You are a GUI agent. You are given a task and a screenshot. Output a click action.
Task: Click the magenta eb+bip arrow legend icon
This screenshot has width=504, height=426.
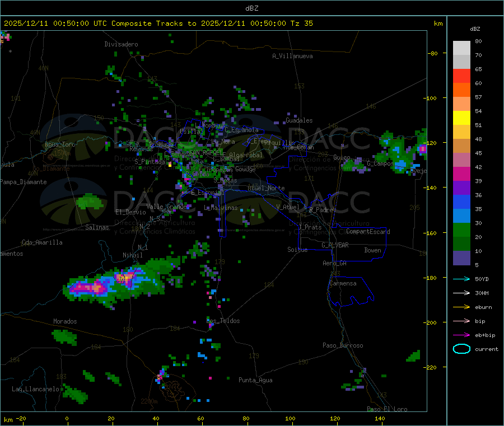point(461,335)
